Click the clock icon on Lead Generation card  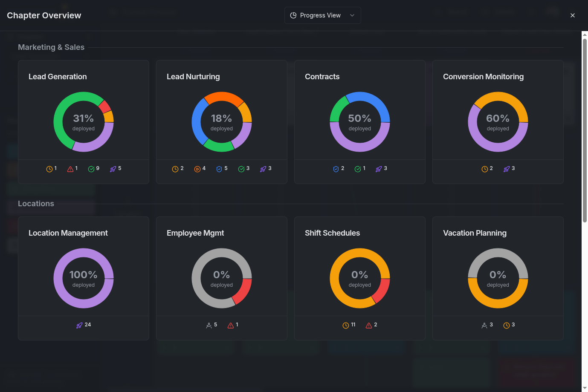pyautogui.click(x=49, y=169)
